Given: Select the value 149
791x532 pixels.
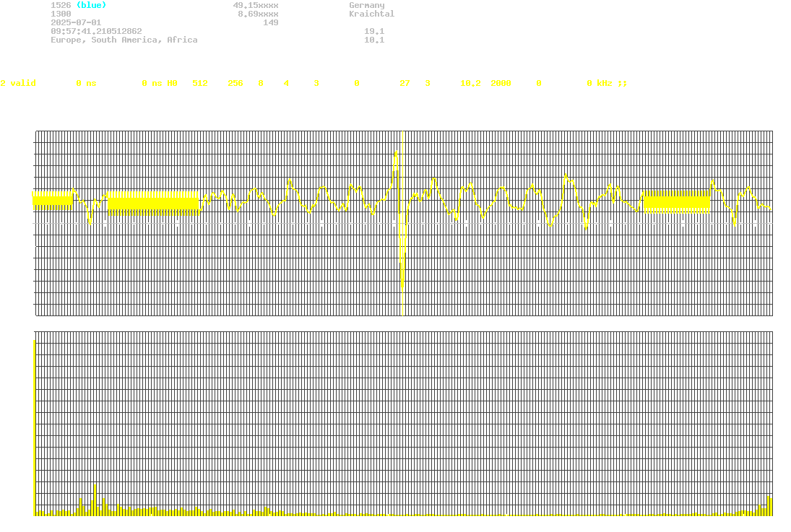Looking at the screenshot, I should click(x=271, y=22).
